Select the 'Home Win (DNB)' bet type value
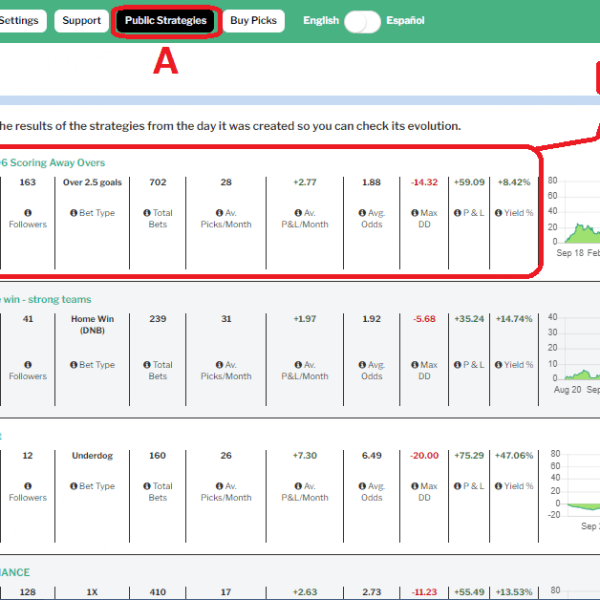Image resolution: width=600 pixels, height=600 pixels. [92, 324]
